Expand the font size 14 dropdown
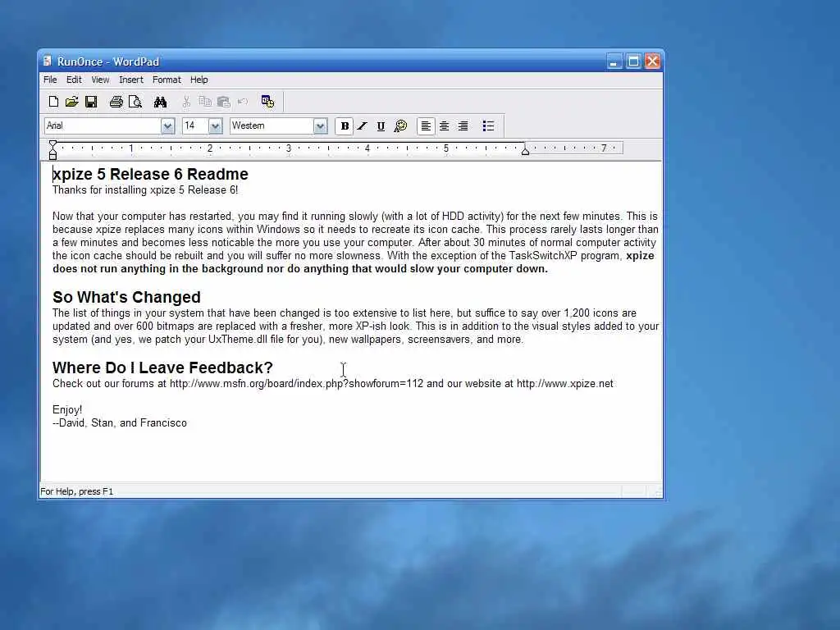The height and width of the screenshot is (630, 840). (x=216, y=126)
